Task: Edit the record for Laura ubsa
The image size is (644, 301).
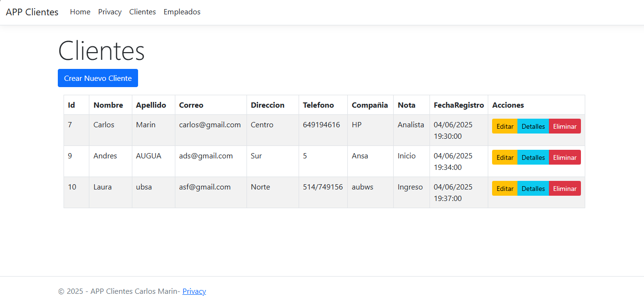Action: click(x=504, y=188)
